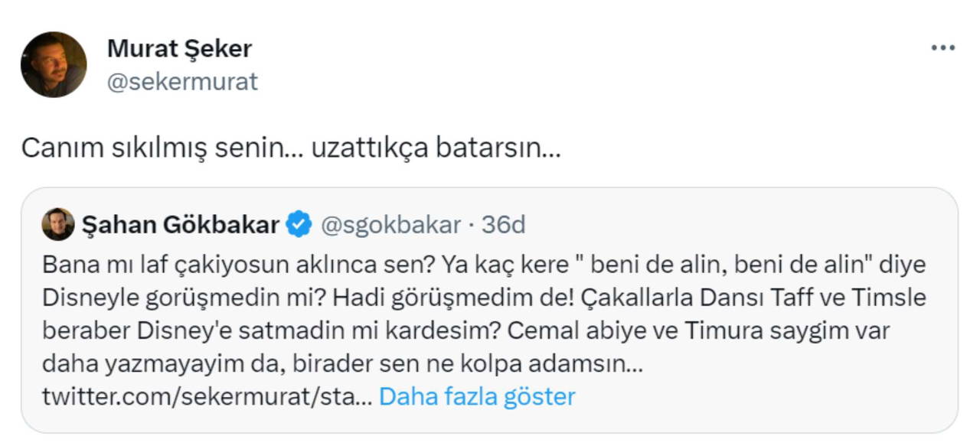Expand tweet with Daha fazla göster
Image resolution: width=980 pixels, height=446 pixels.
(x=476, y=396)
